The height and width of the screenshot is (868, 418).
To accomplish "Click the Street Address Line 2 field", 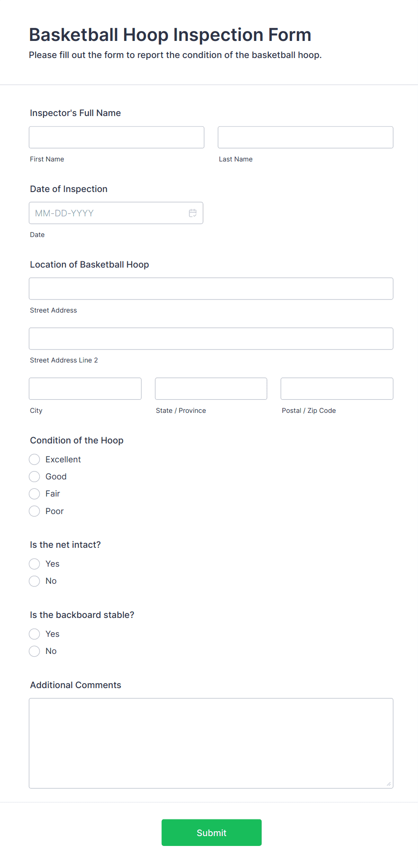I will (x=211, y=339).
